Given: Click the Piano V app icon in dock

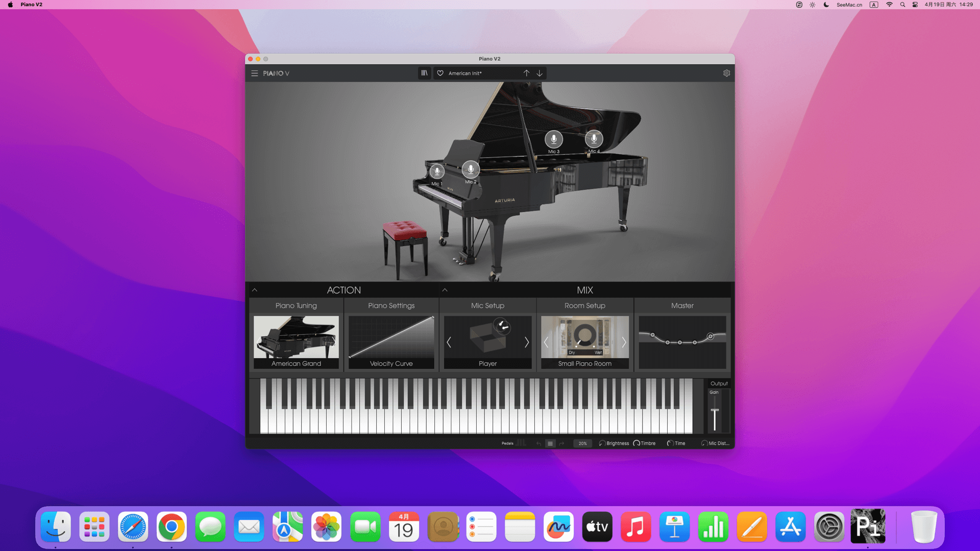Looking at the screenshot, I should pos(868,525).
